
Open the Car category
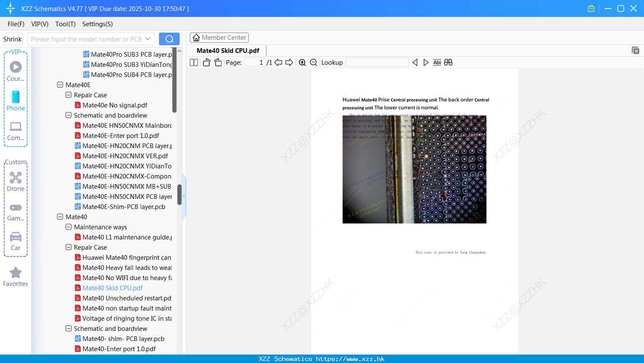16,241
